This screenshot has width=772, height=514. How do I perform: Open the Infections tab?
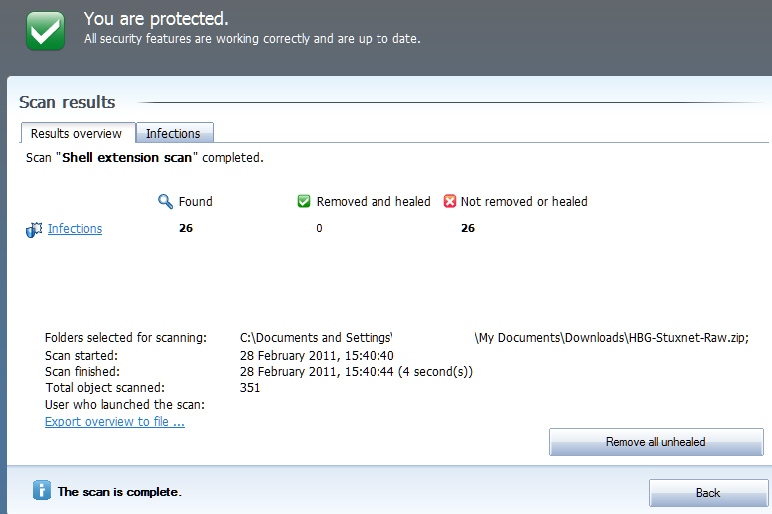173,133
